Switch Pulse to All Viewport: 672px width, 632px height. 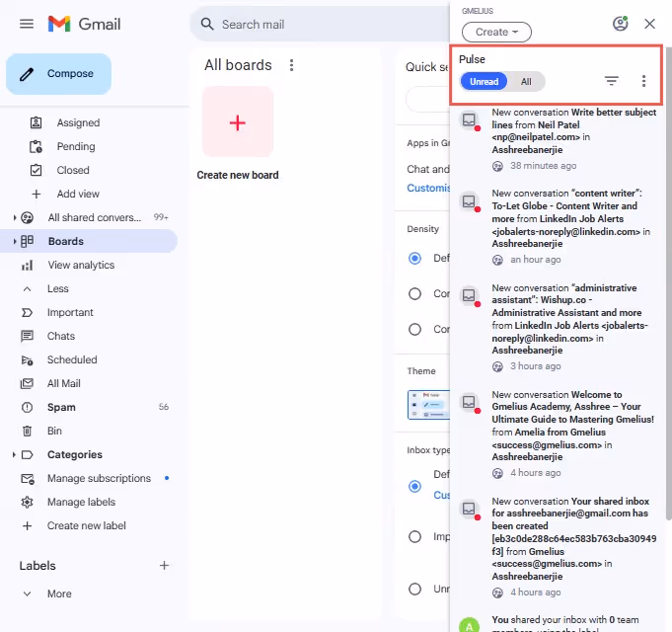526,81
